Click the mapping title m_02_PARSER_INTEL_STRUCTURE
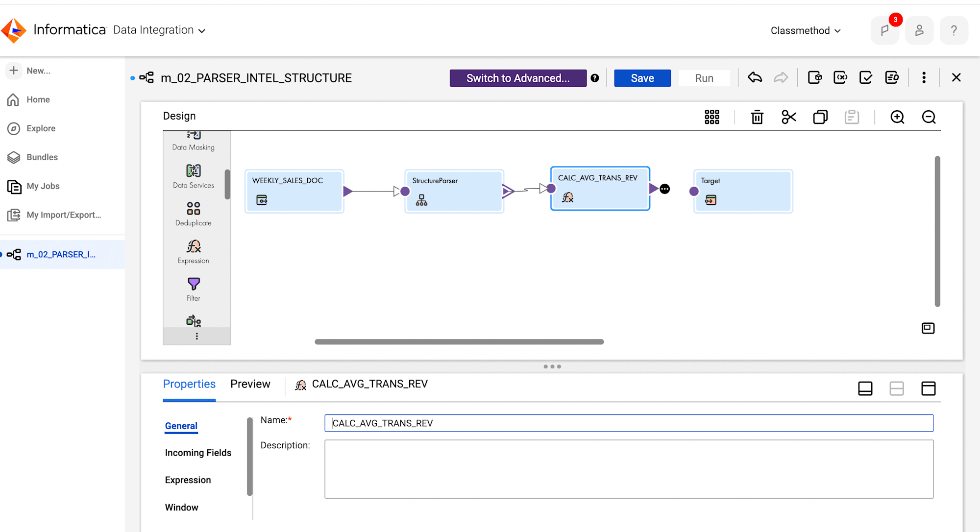The height and width of the screenshot is (532, 980). tap(256, 78)
